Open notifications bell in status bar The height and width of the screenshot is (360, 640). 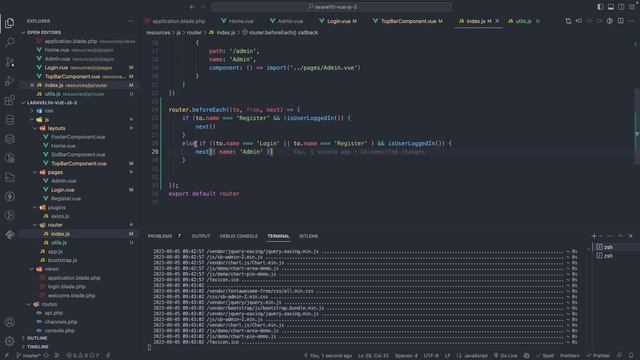click(x=631, y=356)
